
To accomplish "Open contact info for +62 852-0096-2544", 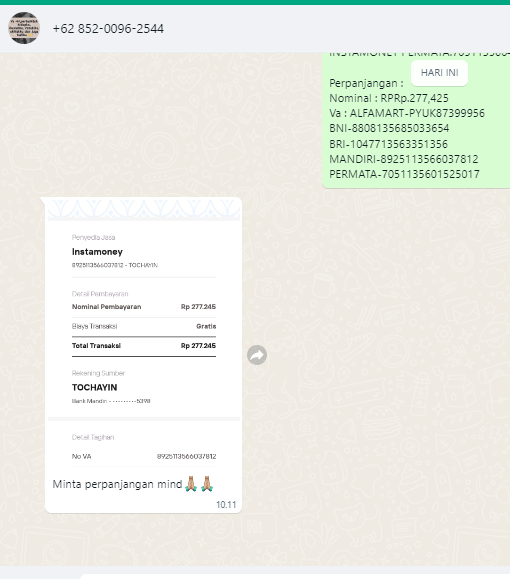I will (x=108, y=28).
